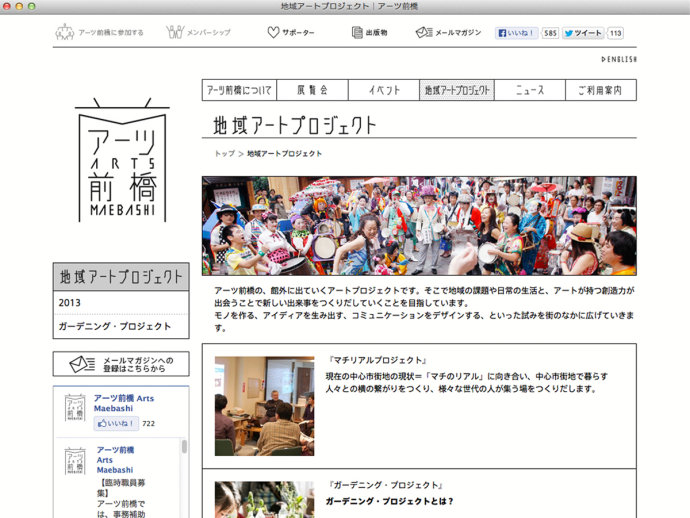This screenshot has width=690, height=518.
Task: Select ガーデニング・プロジェクト in sidebar menu
Action: [121, 327]
